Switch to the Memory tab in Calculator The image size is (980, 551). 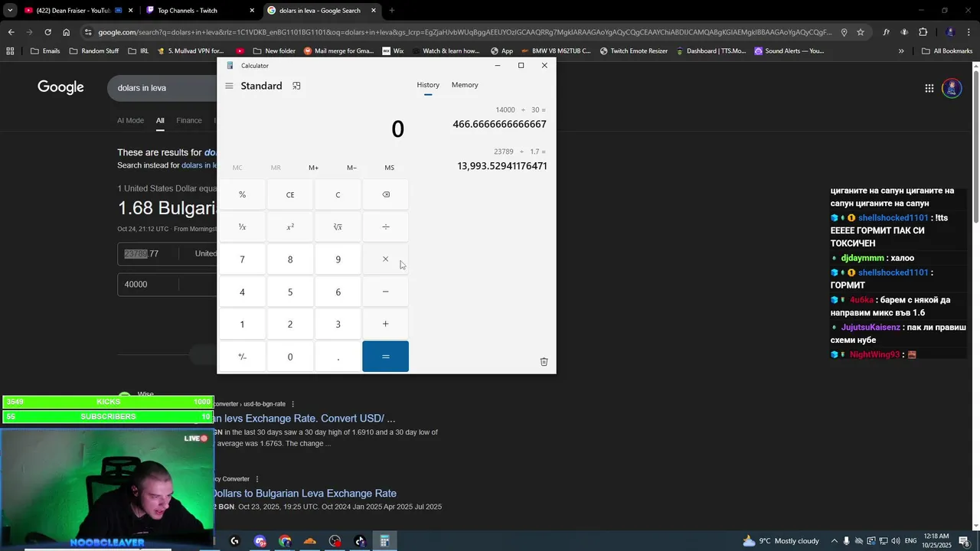(x=465, y=85)
